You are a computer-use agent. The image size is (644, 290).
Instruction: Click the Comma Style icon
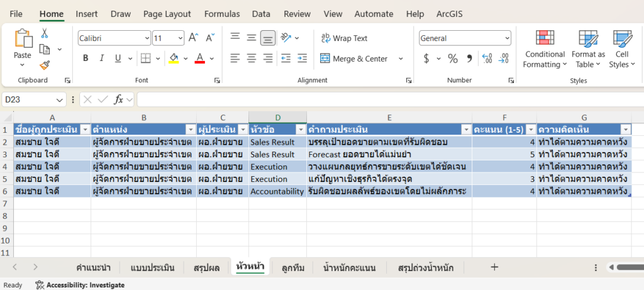tap(469, 59)
